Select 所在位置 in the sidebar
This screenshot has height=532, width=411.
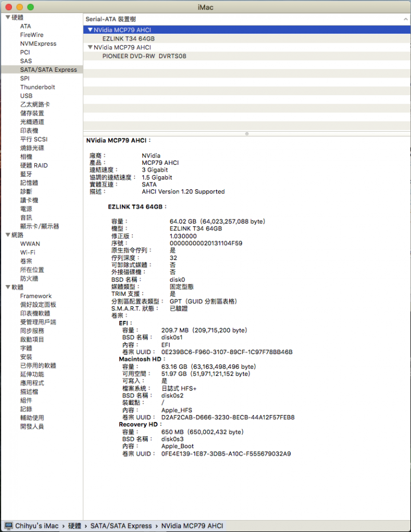click(x=32, y=270)
